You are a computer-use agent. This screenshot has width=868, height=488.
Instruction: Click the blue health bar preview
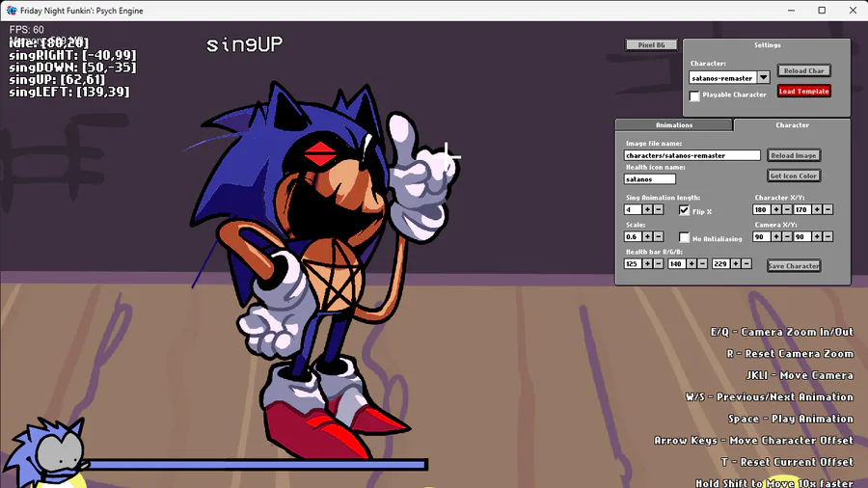pyautogui.click(x=258, y=465)
